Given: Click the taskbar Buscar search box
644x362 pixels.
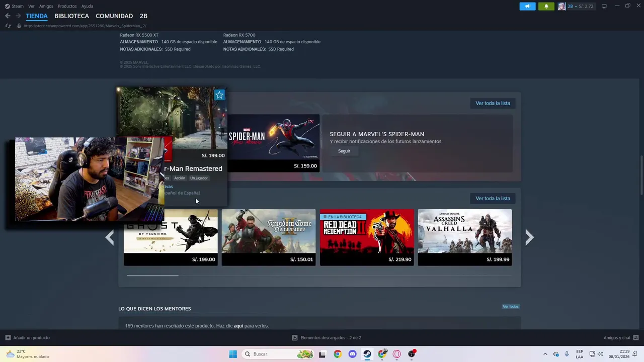Looking at the screenshot, I should [278, 354].
